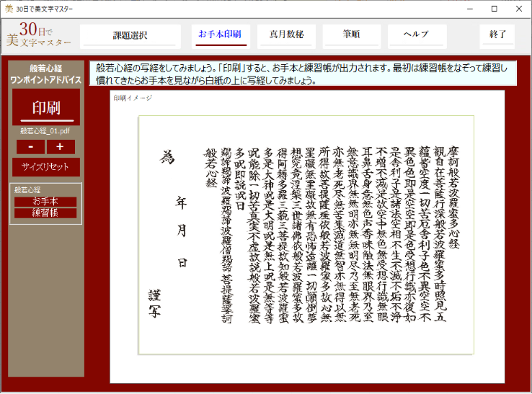
Task: Select お手本 under 般若心経
Action: pyautogui.click(x=45, y=202)
